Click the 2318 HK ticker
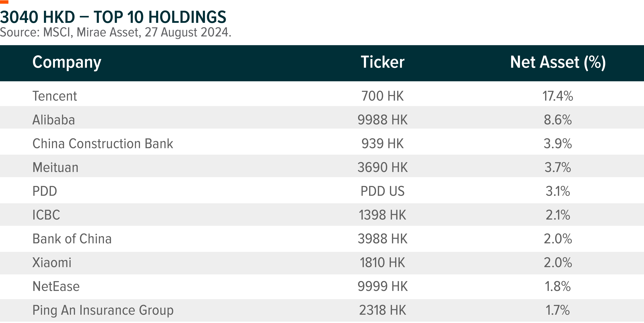Screen dimensions: 644x323 pyautogui.click(x=382, y=310)
